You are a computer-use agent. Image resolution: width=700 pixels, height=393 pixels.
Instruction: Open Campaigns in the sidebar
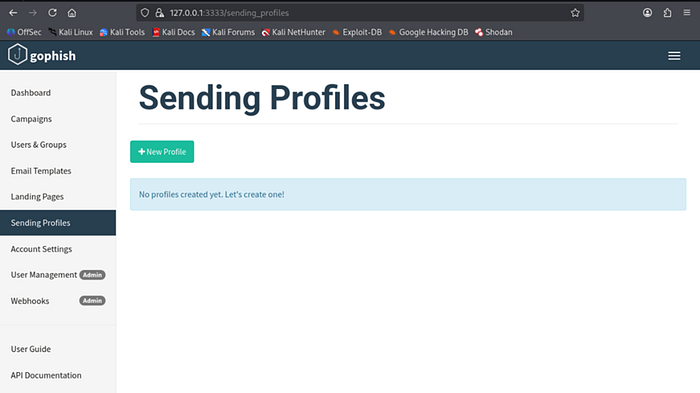[x=58, y=119]
